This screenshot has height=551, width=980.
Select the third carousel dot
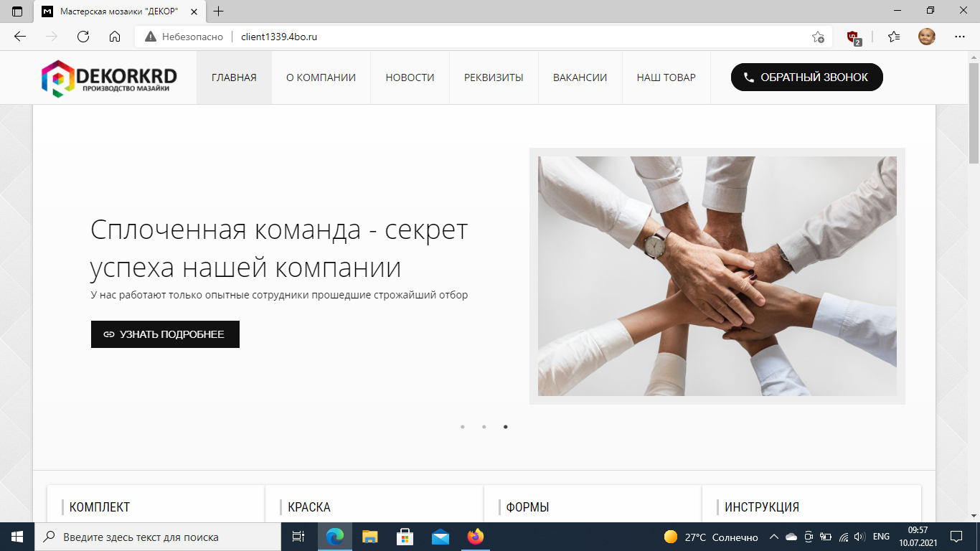point(506,427)
